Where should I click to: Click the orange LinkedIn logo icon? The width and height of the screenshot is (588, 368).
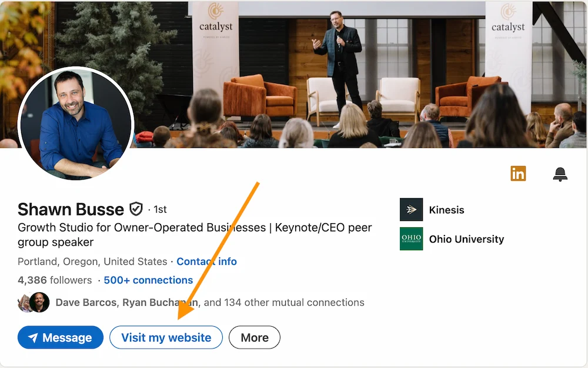[518, 174]
